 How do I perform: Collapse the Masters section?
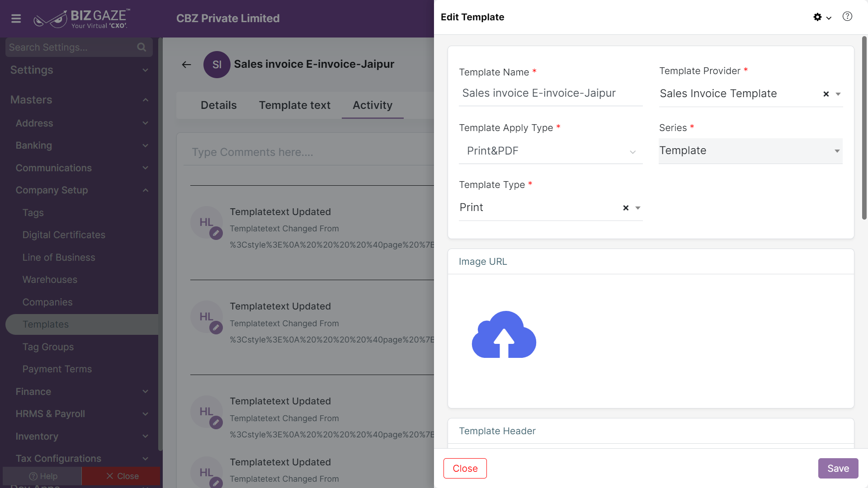(x=145, y=100)
